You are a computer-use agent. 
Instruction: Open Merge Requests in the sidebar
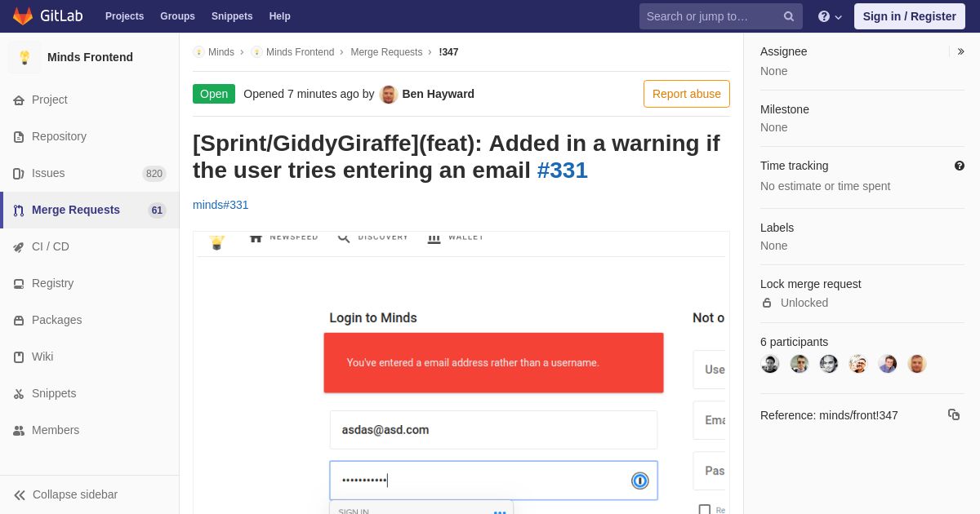(x=90, y=210)
